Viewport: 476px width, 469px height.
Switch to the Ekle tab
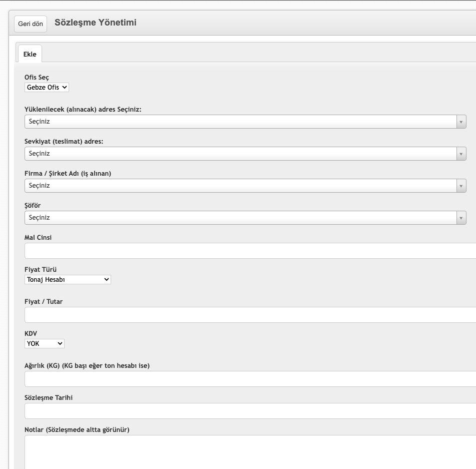(x=30, y=54)
